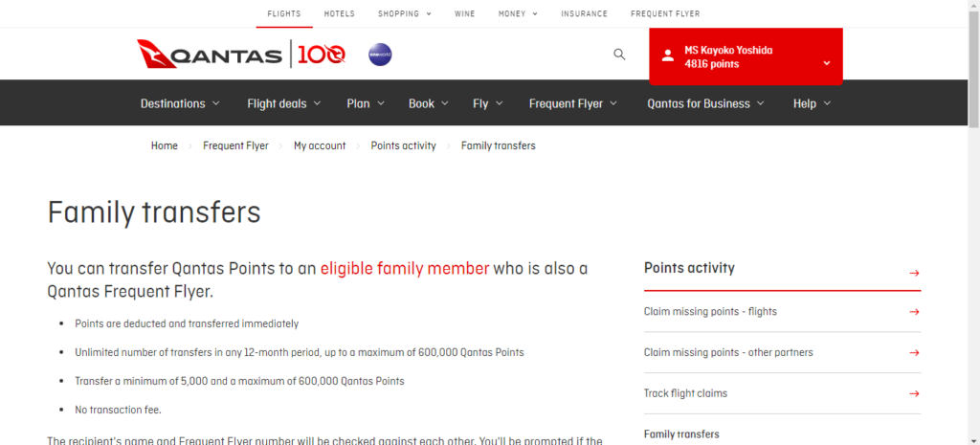Open the search magnifier icon

point(619,55)
